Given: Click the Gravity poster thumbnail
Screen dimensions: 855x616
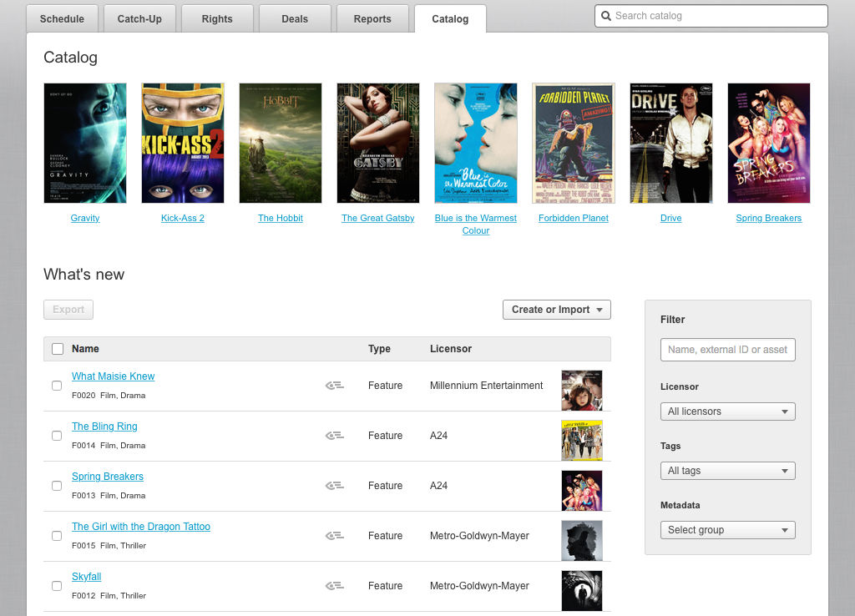Looking at the screenshot, I should [x=85, y=144].
